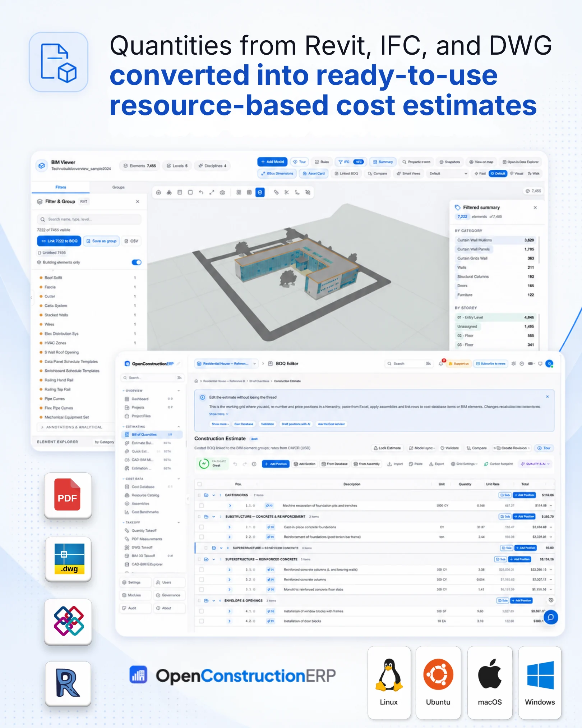This screenshot has height=728, width=582.
Task: Open notifications bell in ERP header
Action: click(x=441, y=363)
